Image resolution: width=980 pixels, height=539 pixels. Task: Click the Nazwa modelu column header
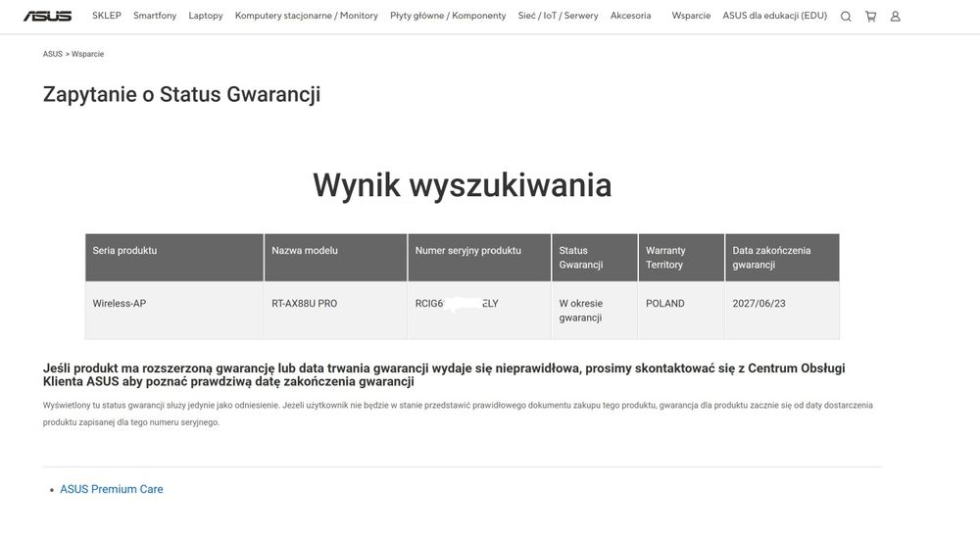[335, 258]
